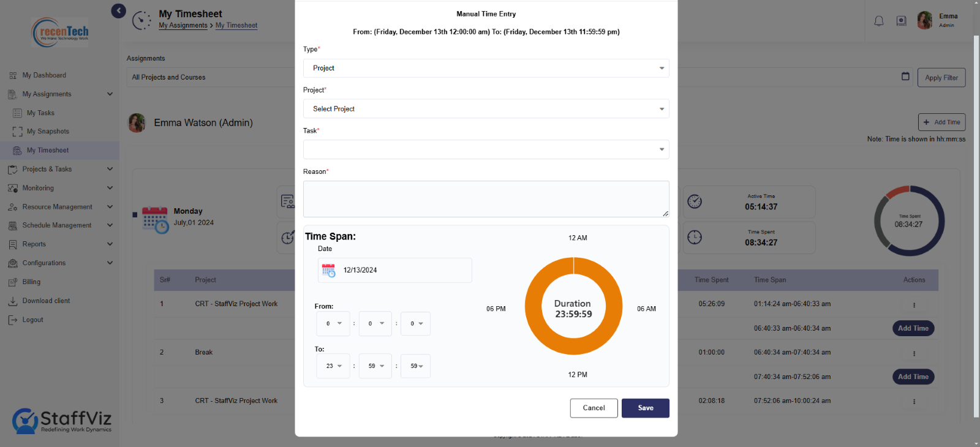
Task: Open My Dashboard in the sidebar
Action: [x=44, y=75]
